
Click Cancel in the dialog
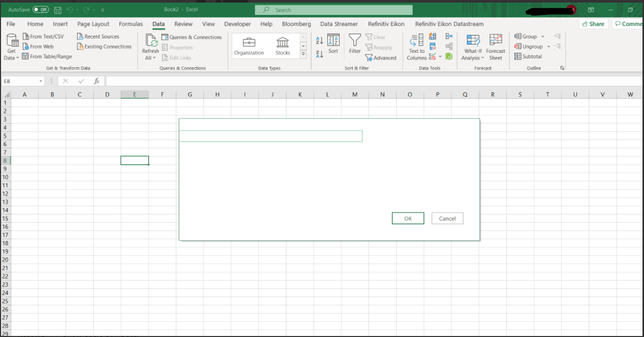click(x=447, y=219)
